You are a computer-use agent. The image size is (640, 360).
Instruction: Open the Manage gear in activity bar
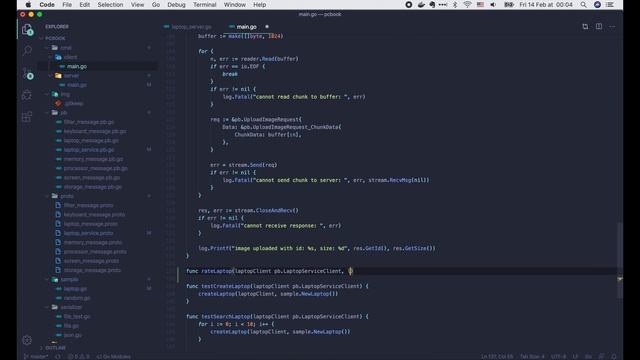[x=27, y=340]
